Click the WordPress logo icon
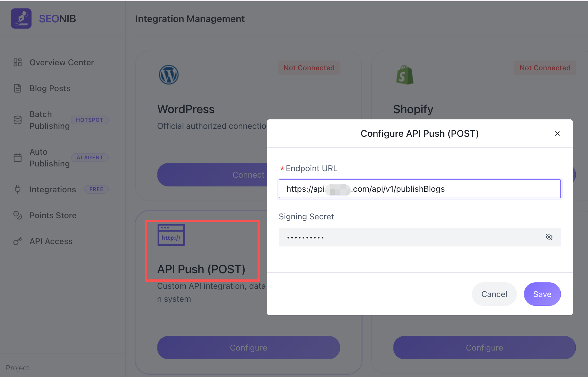 (x=169, y=75)
